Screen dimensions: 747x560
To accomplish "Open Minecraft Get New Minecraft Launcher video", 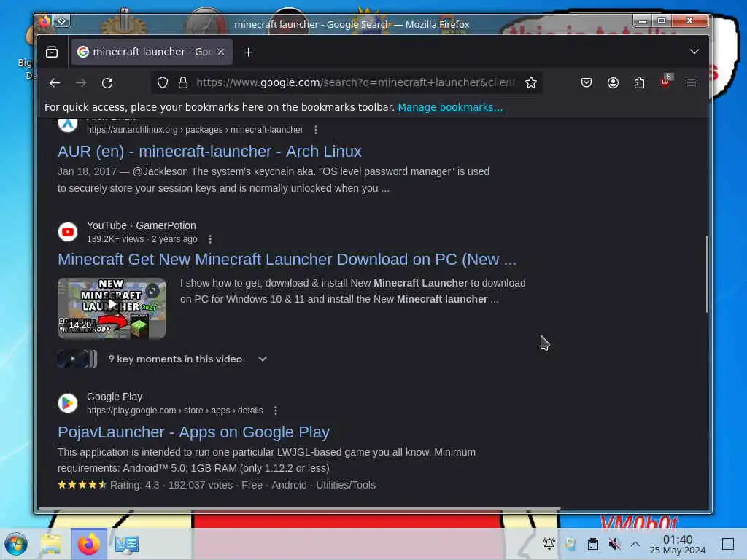I will (x=287, y=260).
